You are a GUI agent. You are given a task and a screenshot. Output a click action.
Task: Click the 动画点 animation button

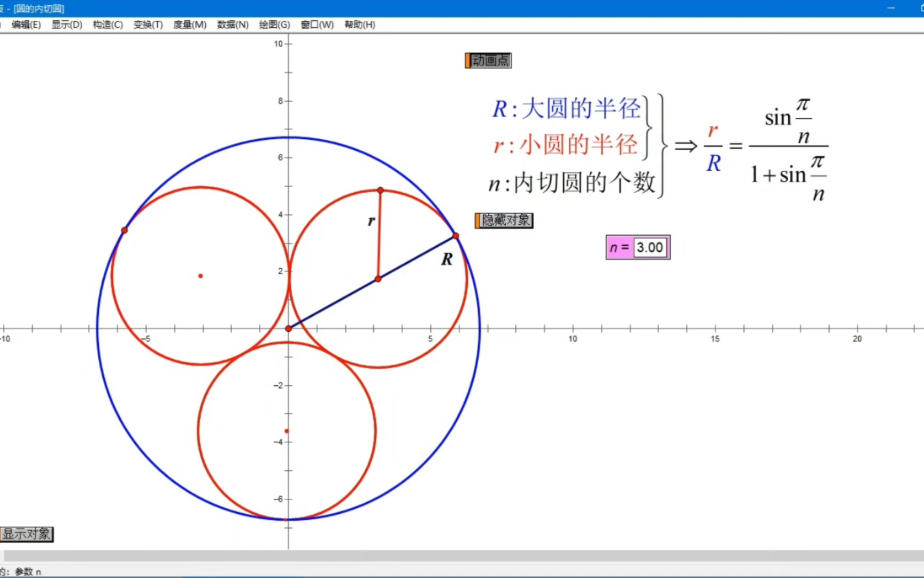pyautogui.click(x=488, y=60)
